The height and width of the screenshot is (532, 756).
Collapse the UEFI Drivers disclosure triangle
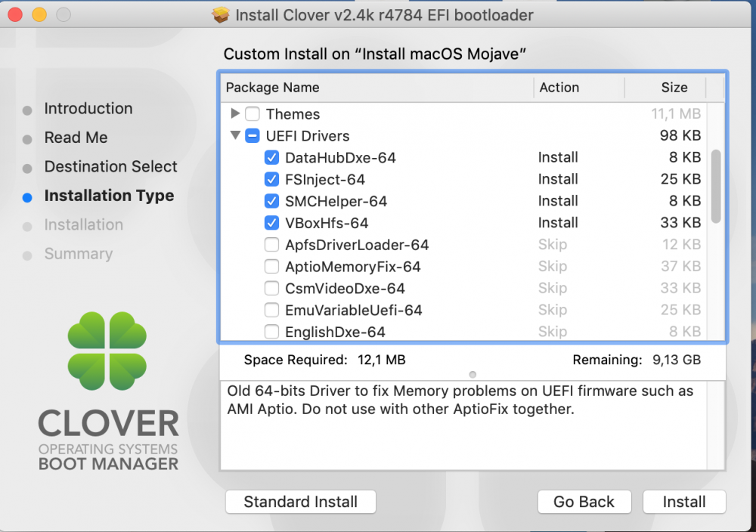click(x=235, y=135)
